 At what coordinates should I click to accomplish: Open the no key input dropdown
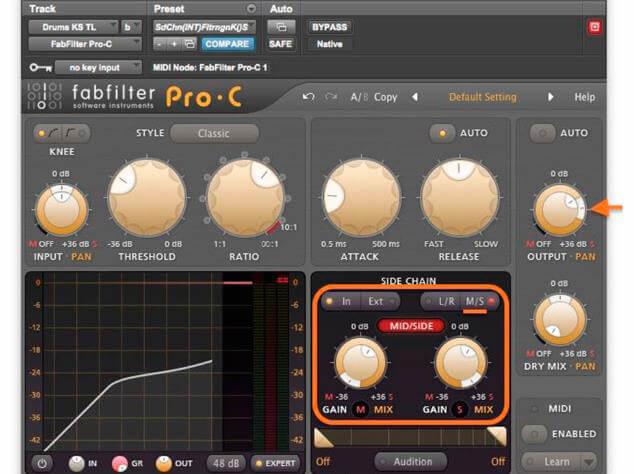(x=98, y=68)
